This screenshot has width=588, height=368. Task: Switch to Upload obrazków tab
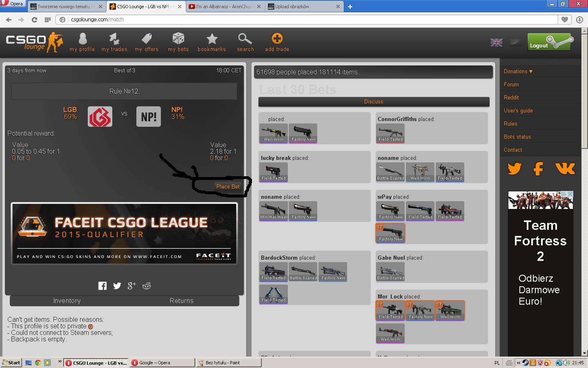[304, 7]
